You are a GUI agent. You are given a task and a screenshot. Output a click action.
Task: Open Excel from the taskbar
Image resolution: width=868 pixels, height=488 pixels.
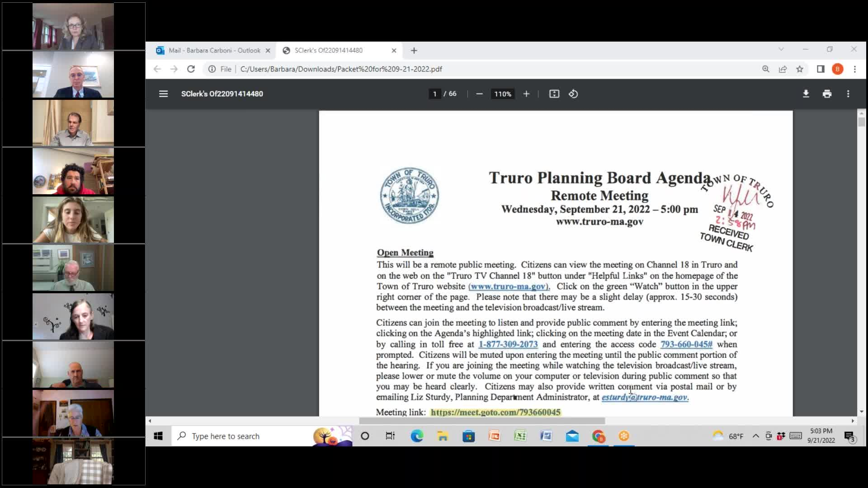pyautogui.click(x=521, y=436)
